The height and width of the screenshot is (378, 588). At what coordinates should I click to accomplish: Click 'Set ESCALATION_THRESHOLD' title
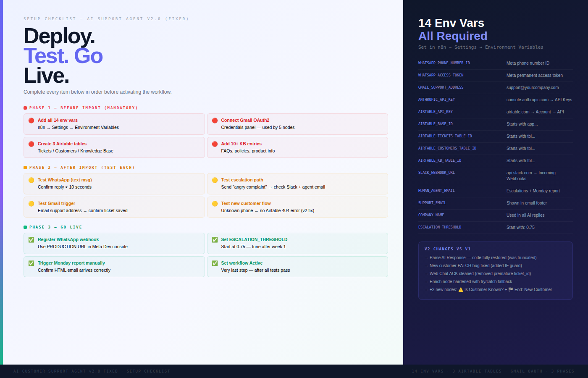coord(255,239)
